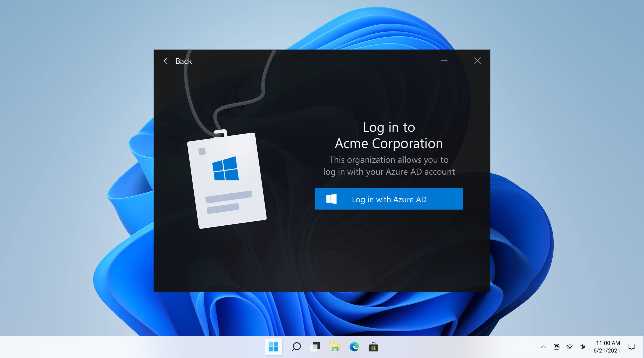Click the Log in with Azure AD button
The width and height of the screenshot is (644, 358).
click(389, 199)
